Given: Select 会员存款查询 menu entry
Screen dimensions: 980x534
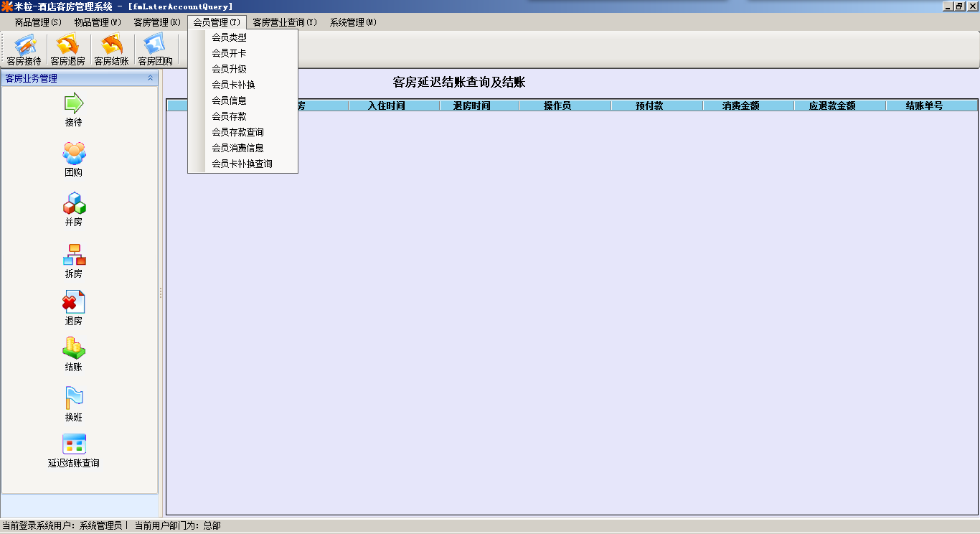Looking at the screenshot, I should 237,132.
